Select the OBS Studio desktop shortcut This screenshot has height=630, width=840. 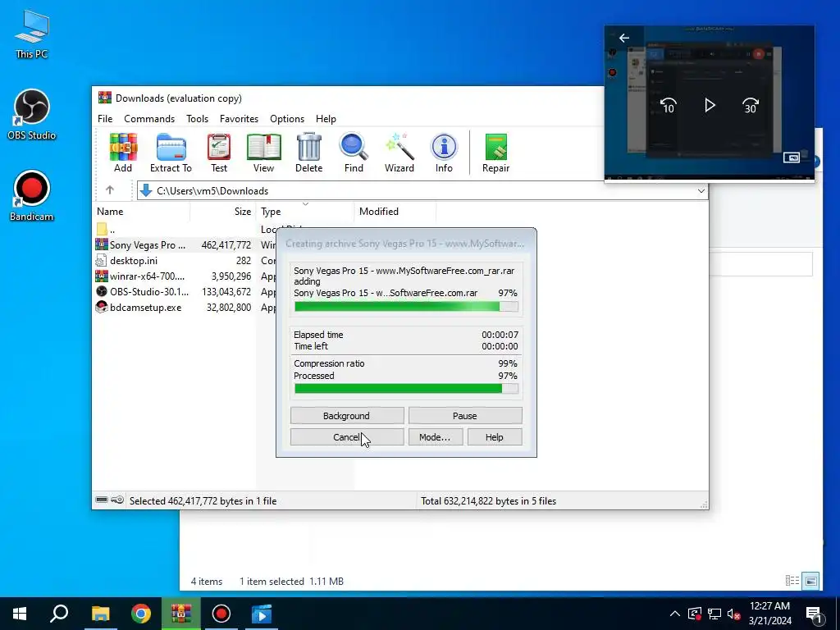coord(32,115)
